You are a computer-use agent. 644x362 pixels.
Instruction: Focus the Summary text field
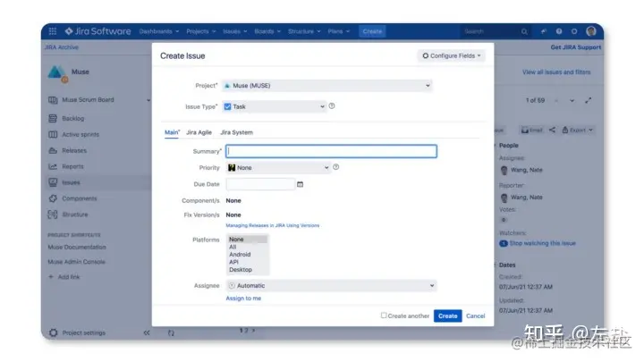coord(331,151)
